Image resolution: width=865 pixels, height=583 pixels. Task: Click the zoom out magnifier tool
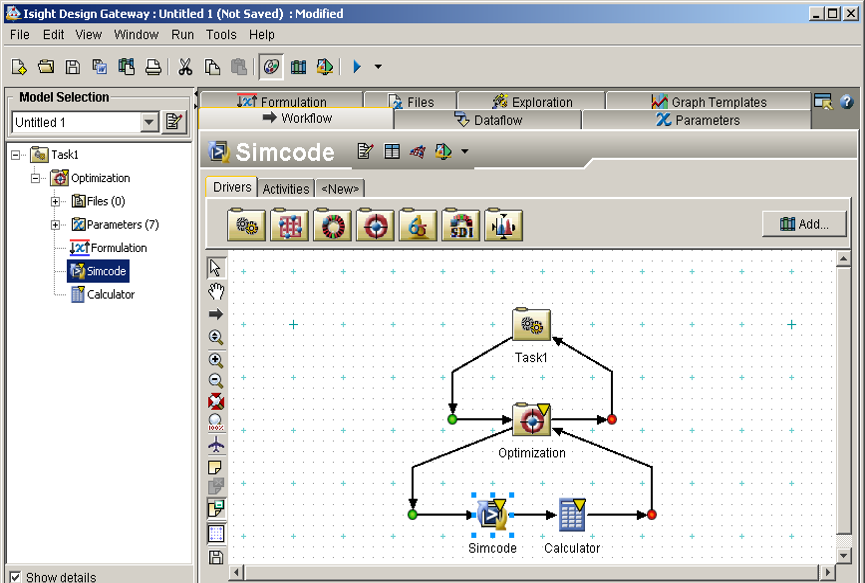[216, 380]
